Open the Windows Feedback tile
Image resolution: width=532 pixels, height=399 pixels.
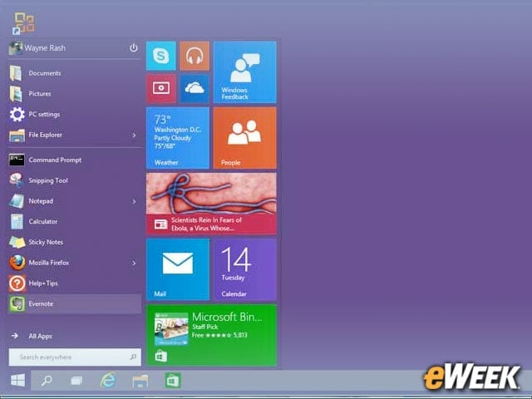[x=244, y=72]
